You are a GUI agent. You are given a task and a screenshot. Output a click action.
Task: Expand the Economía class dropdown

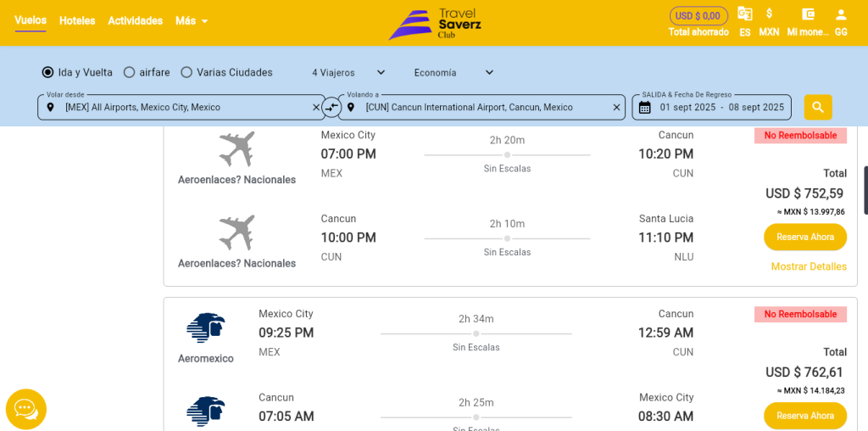coord(454,73)
